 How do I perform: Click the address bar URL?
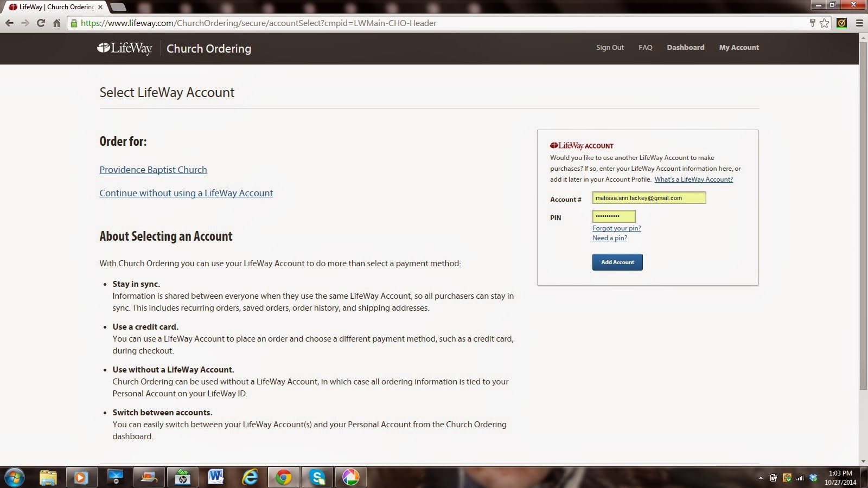tap(259, 23)
